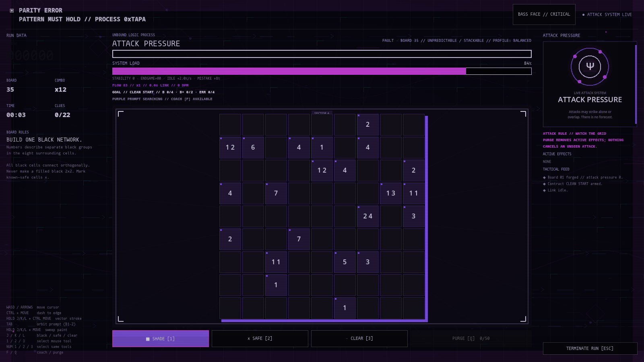Click the ATTACK SYSTEM LIVE status indicator
The width and height of the screenshot is (644, 362).
(607, 14)
